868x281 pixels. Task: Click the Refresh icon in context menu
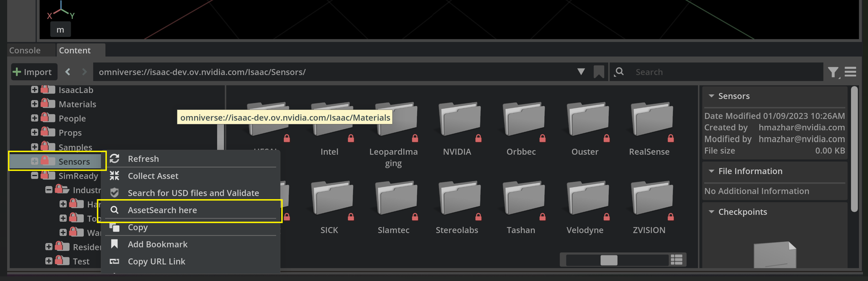(114, 159)
